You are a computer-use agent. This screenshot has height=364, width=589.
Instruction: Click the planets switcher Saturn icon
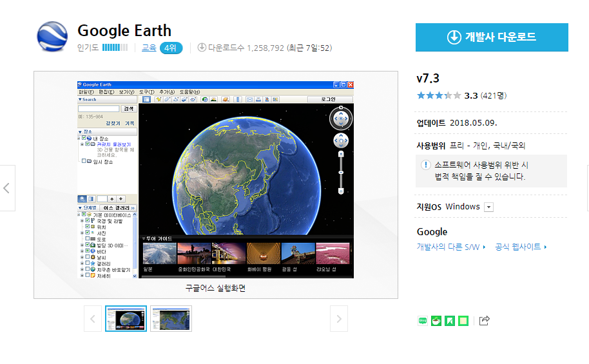(226, 99)
